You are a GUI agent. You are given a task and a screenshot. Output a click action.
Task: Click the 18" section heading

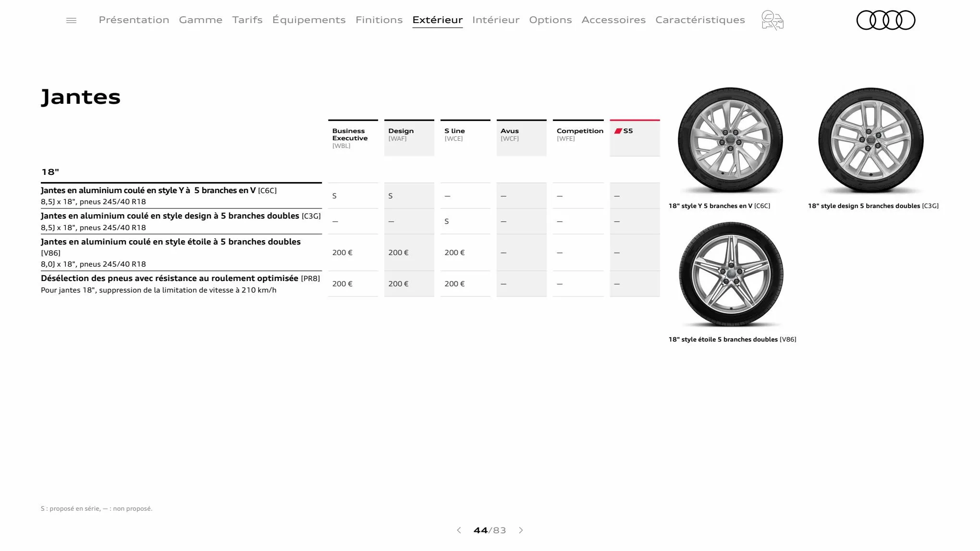(x=50, y=172)
